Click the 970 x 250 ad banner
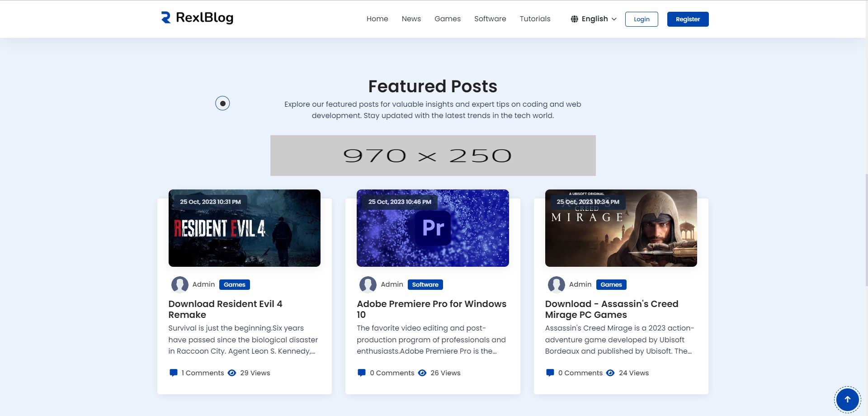Viewport: 868px width, 416px height. coord(433,156)
